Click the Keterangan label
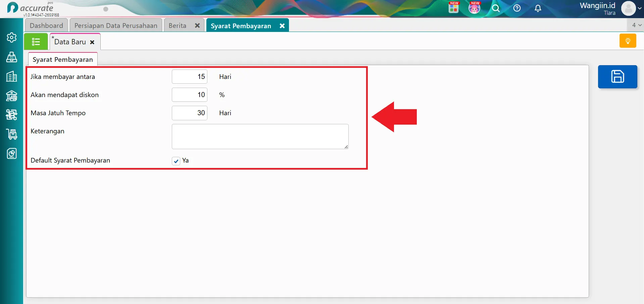This screenshot has height=304, width=644. 47,131
